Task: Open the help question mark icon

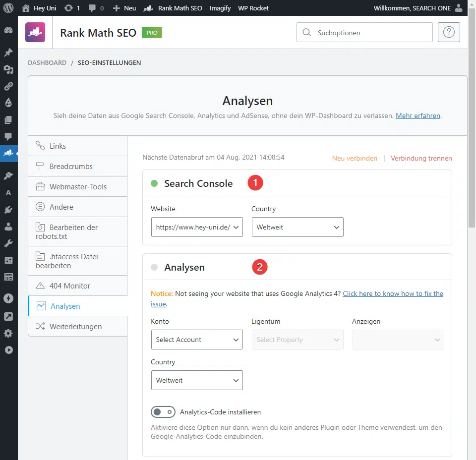Action: click(x=449, y=32)
